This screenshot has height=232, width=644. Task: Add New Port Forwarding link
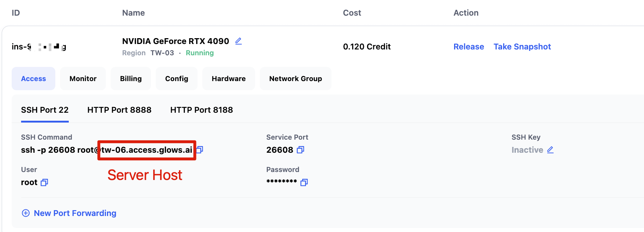coord(75,213)
